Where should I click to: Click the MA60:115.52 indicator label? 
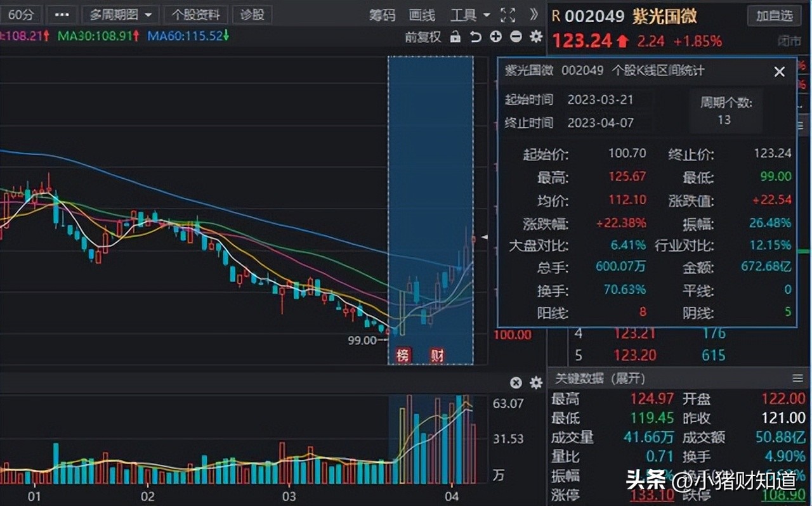point(188,36)
